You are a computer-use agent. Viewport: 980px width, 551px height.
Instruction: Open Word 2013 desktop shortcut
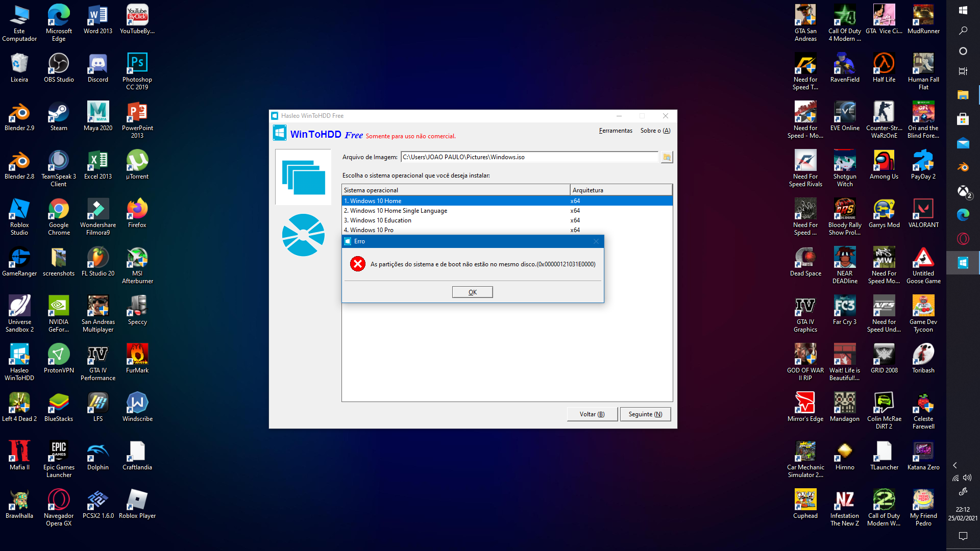tap(98, 20)
